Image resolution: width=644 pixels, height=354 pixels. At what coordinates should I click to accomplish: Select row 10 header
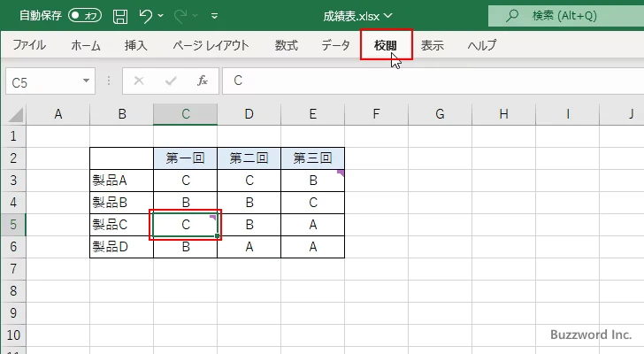(x=13, y=335)
